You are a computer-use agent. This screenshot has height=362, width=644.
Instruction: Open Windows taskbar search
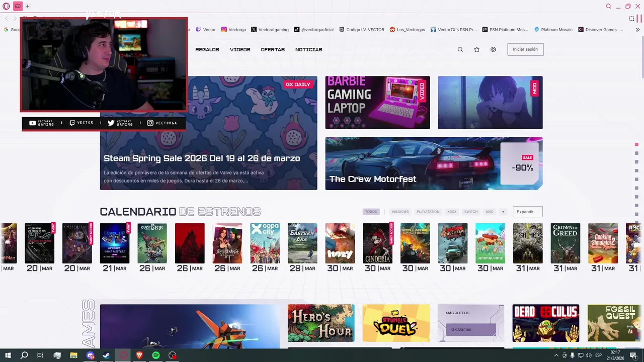[24, 355]
